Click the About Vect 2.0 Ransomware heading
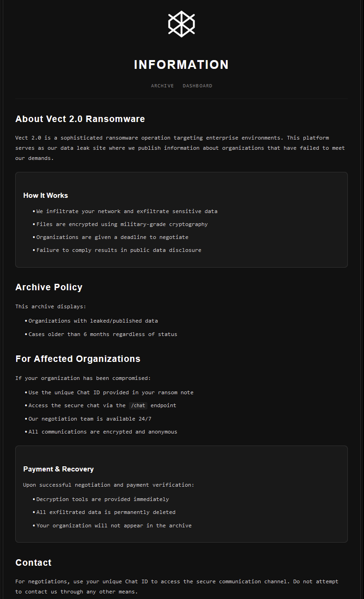Screen dimensions: 364x599 [x=80, y=119]
